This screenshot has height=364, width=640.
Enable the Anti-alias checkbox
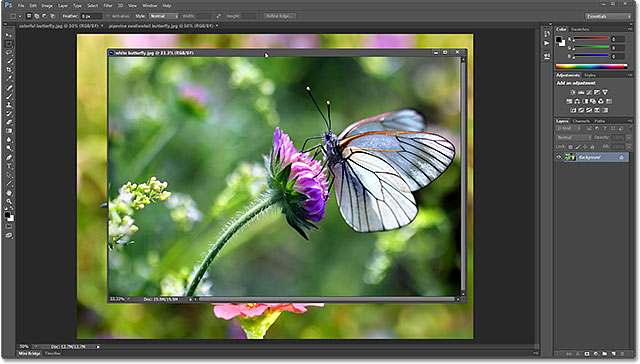[x=108, y=16]
